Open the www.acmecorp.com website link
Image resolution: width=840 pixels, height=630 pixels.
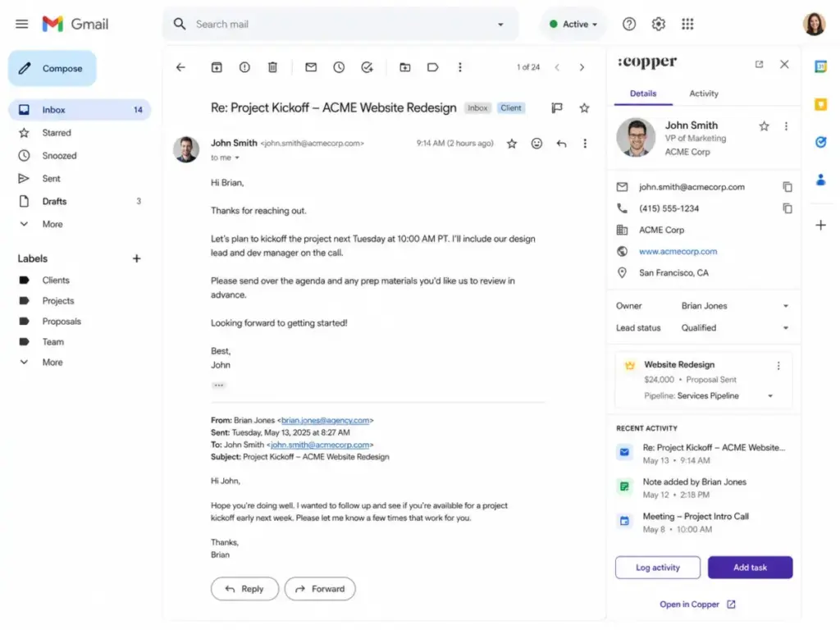pos(678,252)
